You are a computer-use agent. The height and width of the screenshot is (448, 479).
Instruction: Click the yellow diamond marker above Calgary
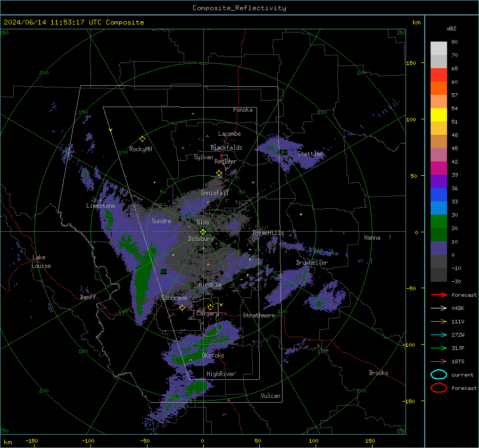click(210, 307)
